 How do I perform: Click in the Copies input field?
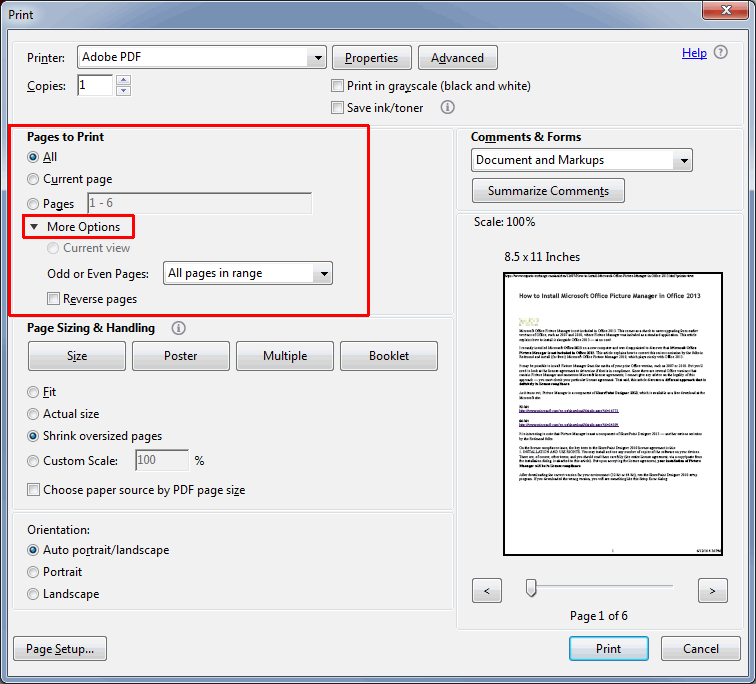[95, 85]
